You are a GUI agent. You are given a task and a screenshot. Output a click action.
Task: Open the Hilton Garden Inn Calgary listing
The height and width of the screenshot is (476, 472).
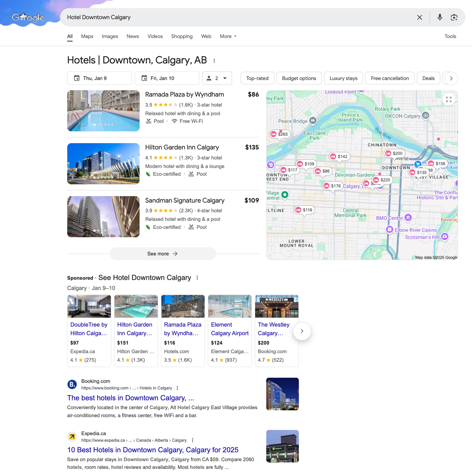[182, 148]
